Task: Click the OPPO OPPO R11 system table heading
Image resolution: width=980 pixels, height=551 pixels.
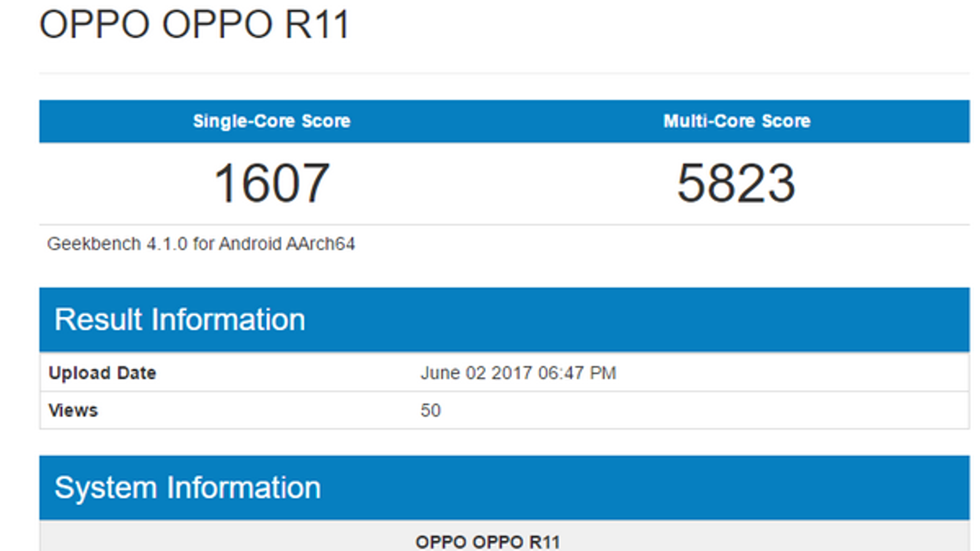Action: click(488, 542)
